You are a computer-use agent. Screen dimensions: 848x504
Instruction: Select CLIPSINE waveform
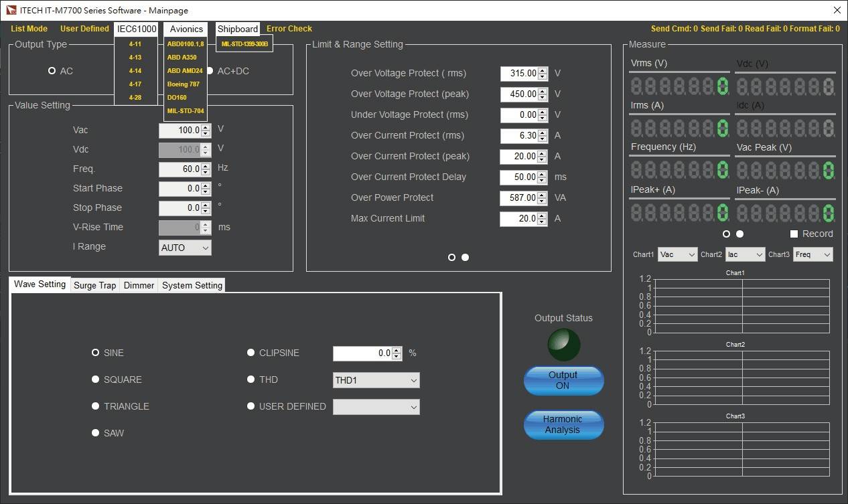point(251,353)
